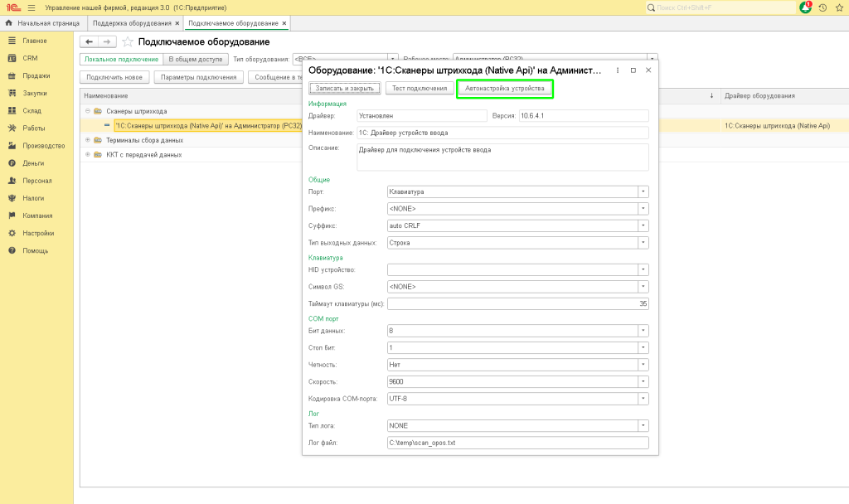The width and height of the screenshot is (849, 504).
Task: Switch to В общем доступе mode
Action: point(195,60)
